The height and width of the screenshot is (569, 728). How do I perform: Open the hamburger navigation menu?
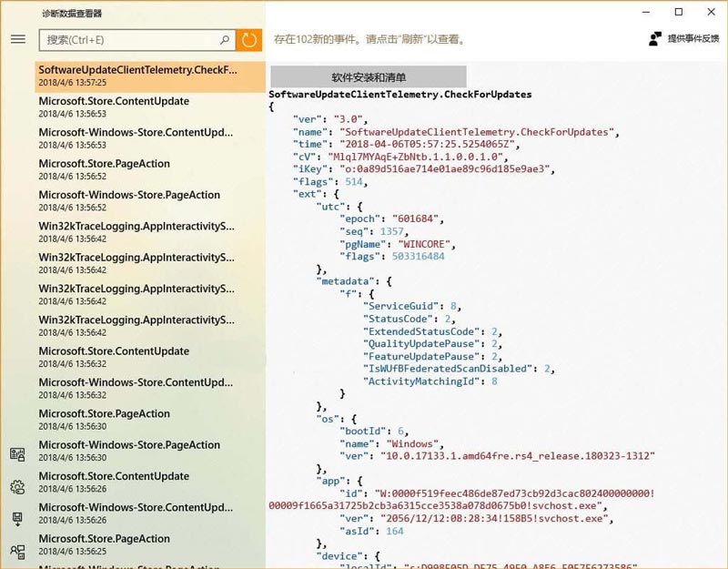tap(17, 39)
